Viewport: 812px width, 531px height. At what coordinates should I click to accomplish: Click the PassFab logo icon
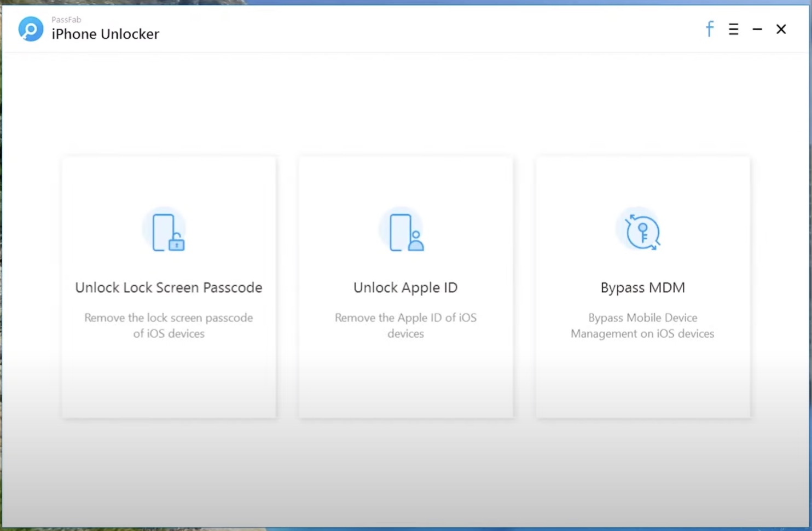[31, 28]
